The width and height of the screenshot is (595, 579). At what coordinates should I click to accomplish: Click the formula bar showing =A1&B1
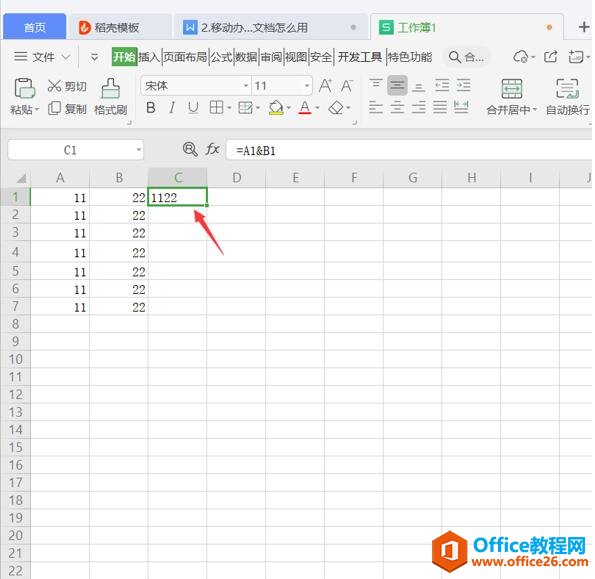(409, 150)
